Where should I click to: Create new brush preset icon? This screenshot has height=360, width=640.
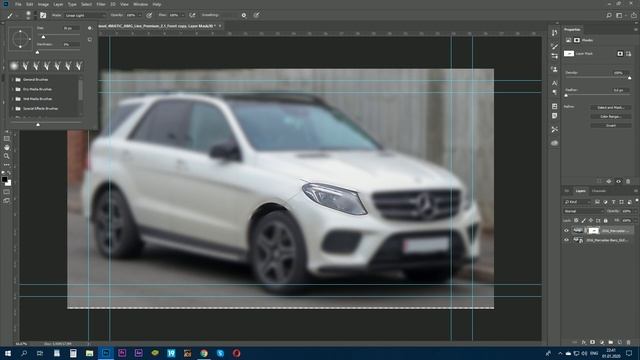click(x=90, y=40)
